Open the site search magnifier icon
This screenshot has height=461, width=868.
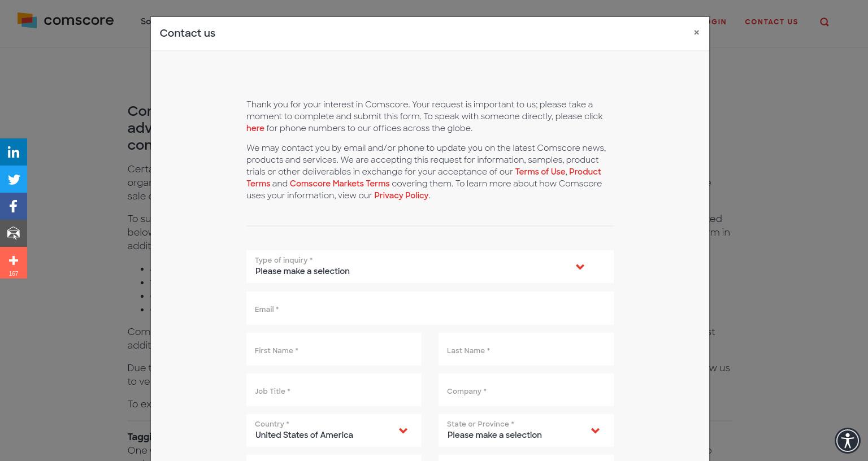[x=824, y=22]
